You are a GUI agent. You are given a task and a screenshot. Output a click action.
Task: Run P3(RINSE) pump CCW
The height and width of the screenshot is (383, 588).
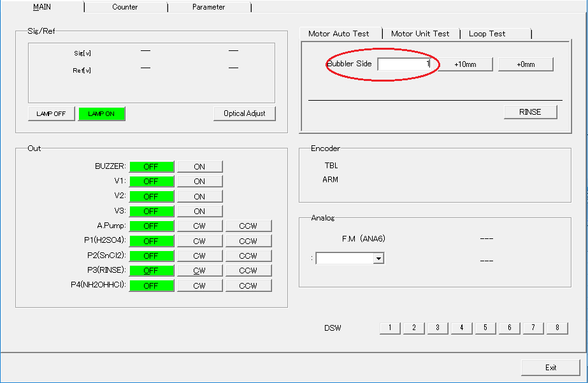coord(248,270)
